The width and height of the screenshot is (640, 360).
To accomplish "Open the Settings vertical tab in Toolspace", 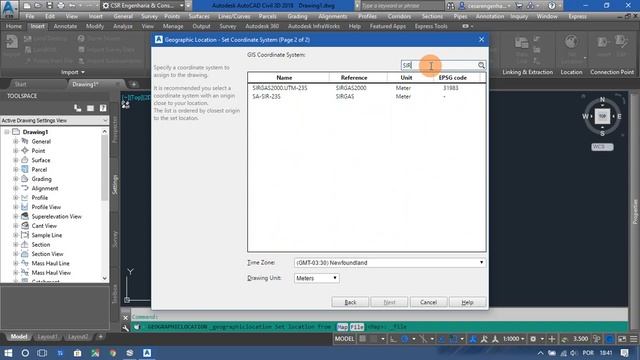I will click(x=115, y=184).
